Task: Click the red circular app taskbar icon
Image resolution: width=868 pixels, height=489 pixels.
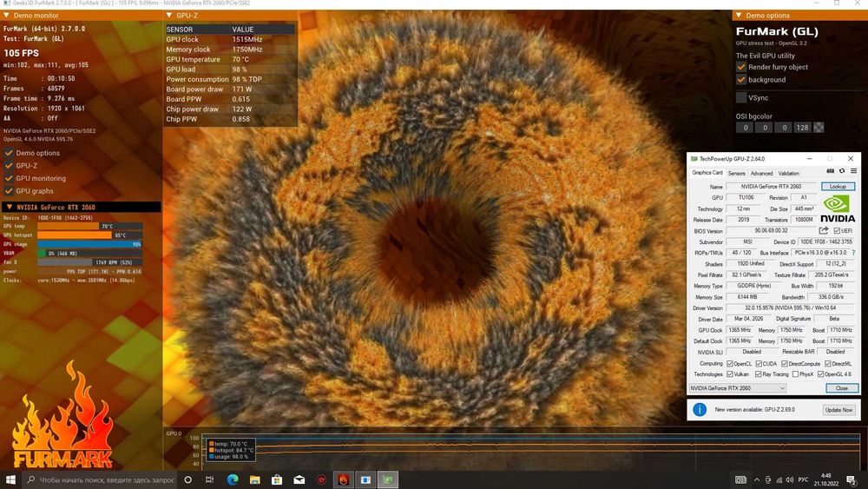Action: [x=321, y=479]
